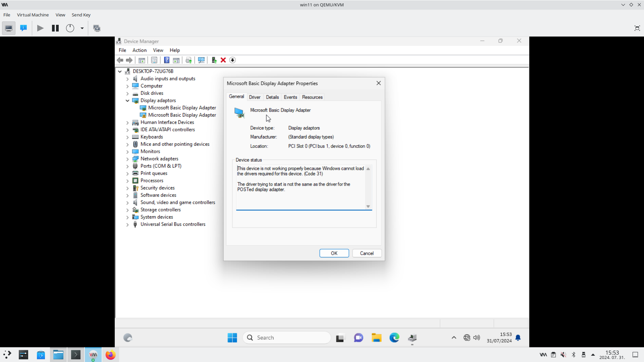This screenshot has height=362, width=644.
Task: Open the Device Manager File menu
Action: click(122, 50)
